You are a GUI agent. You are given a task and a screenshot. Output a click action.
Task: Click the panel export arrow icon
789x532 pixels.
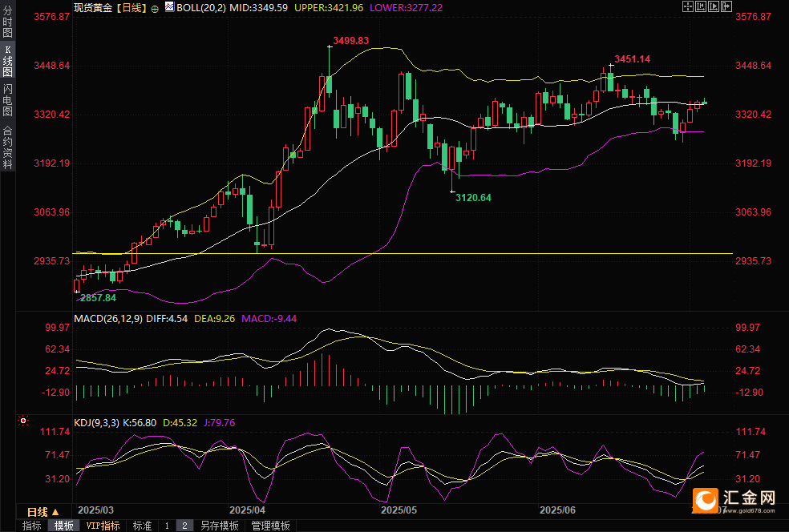[726, 6]
